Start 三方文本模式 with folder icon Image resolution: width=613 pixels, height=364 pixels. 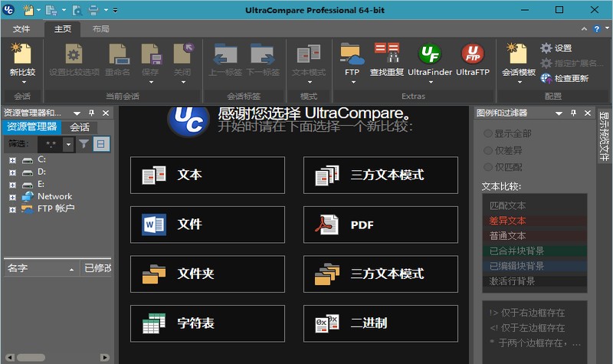381,274
